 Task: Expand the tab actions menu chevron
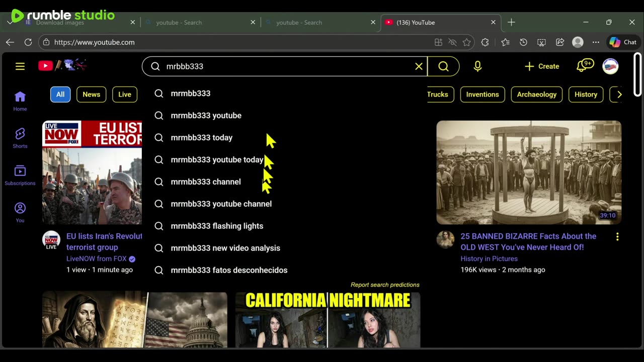(x=10, y=22)
